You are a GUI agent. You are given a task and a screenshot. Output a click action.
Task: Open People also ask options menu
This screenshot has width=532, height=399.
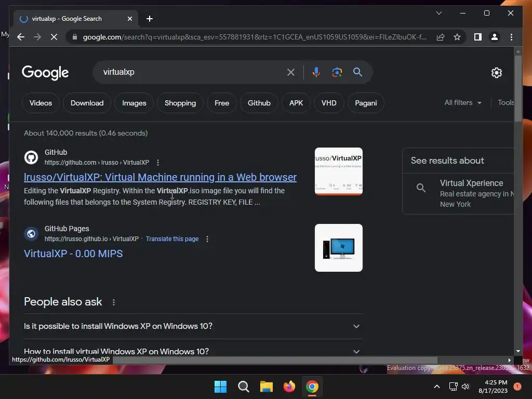pyautogui.click(x=114, y=302)
